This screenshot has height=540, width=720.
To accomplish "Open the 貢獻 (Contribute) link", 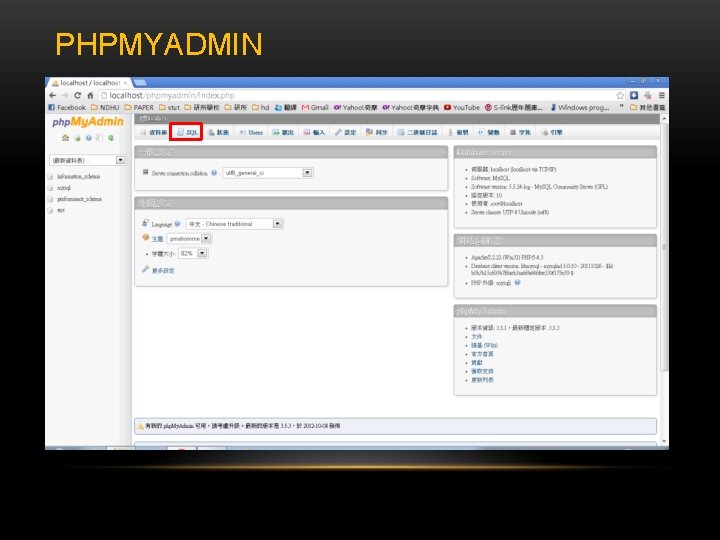I will pos(477,363).
